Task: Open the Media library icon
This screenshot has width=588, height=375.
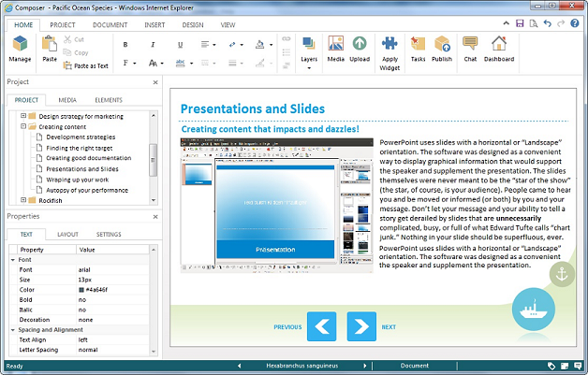Action: pyautogui.click(x=335, y=43)
